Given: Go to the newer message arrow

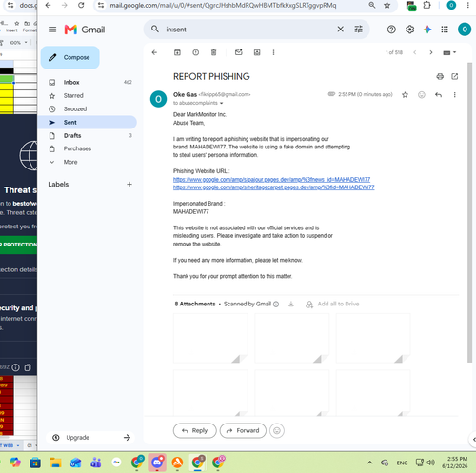Looking at the screenshot, I should 415,52.
